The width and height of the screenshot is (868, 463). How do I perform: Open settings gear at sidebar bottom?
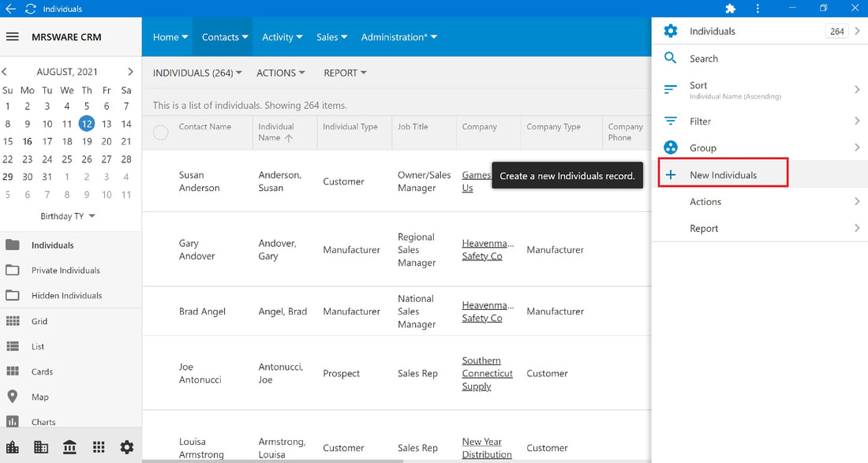[x=127, y=447]
